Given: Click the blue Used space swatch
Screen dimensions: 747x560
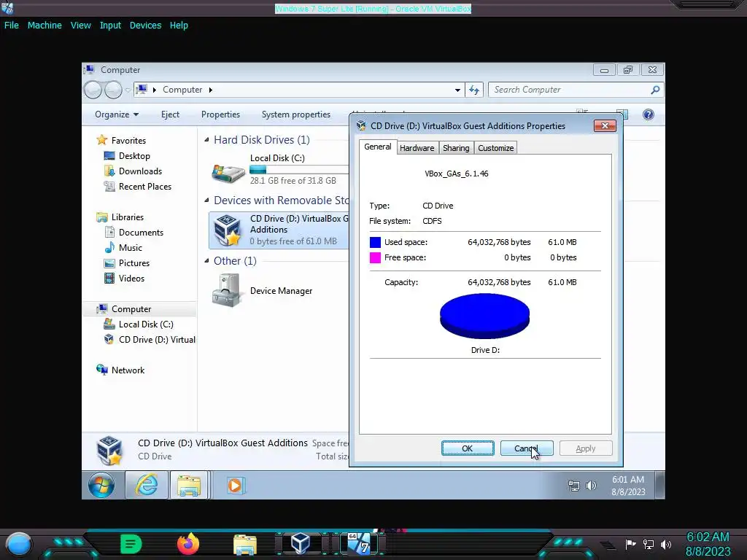Looking at the screenshot, I should pos(375,242).
